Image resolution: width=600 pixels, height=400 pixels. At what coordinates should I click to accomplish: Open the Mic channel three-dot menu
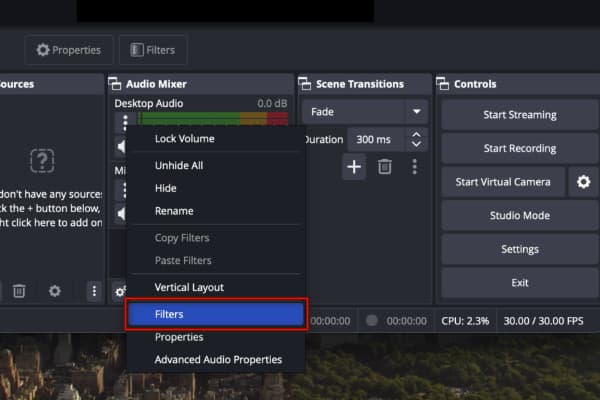(122, 190)
